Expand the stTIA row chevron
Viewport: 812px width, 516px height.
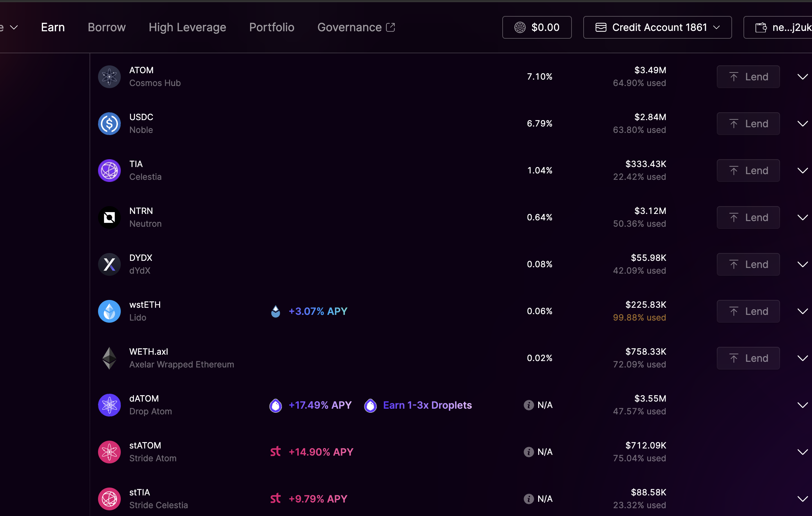(x=802, y=499)
